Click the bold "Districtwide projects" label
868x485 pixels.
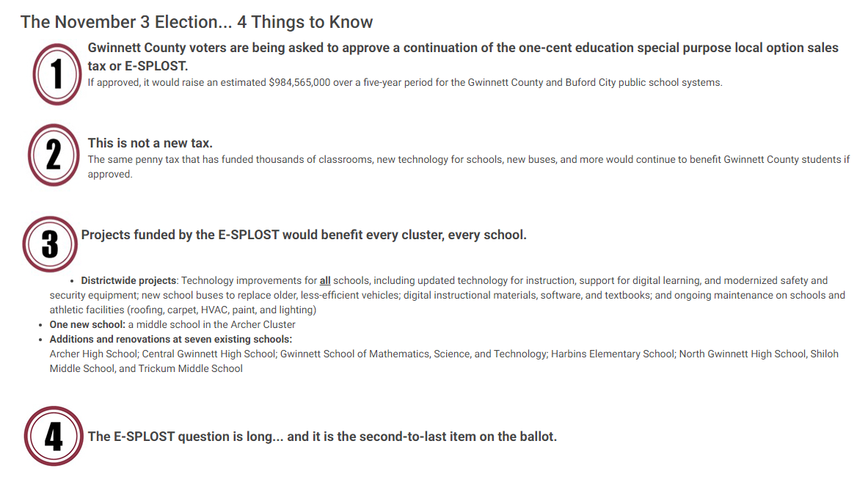(128, 280)
